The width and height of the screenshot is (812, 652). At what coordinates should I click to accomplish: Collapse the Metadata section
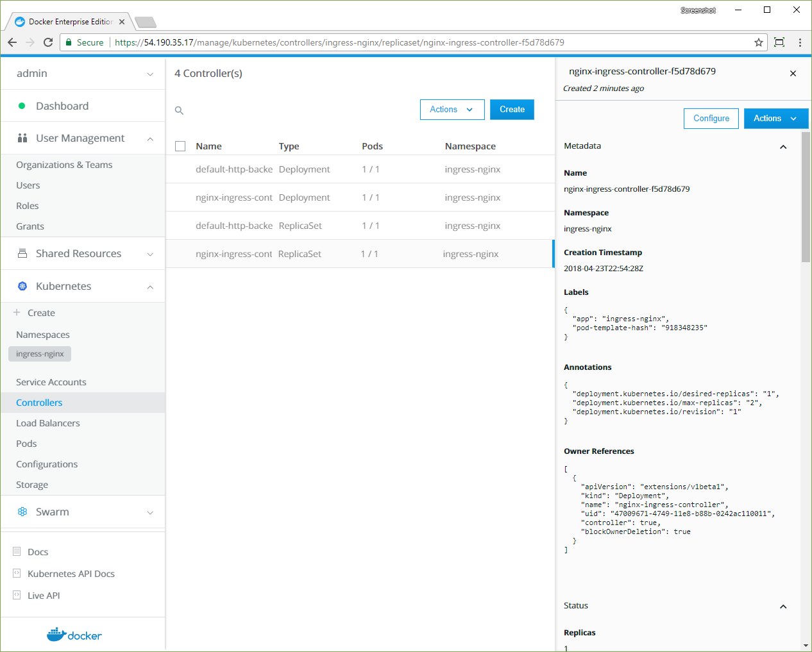coord(783,147)
